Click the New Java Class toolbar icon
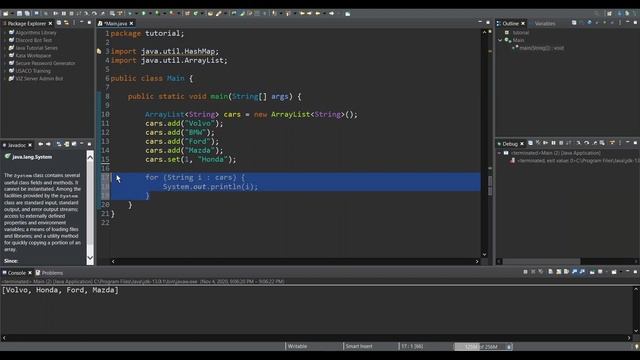 coord(196,13)
